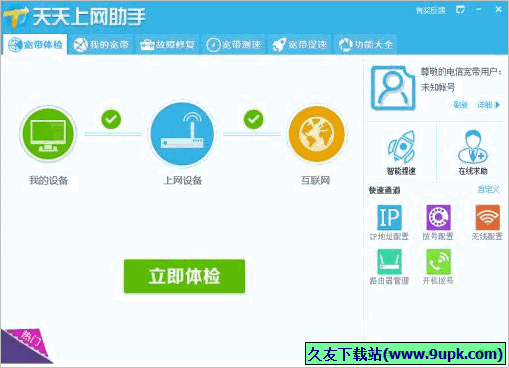Click the green computer 我的设备 icon
This screenshot has height=368, width=509.
click(48, 133)
